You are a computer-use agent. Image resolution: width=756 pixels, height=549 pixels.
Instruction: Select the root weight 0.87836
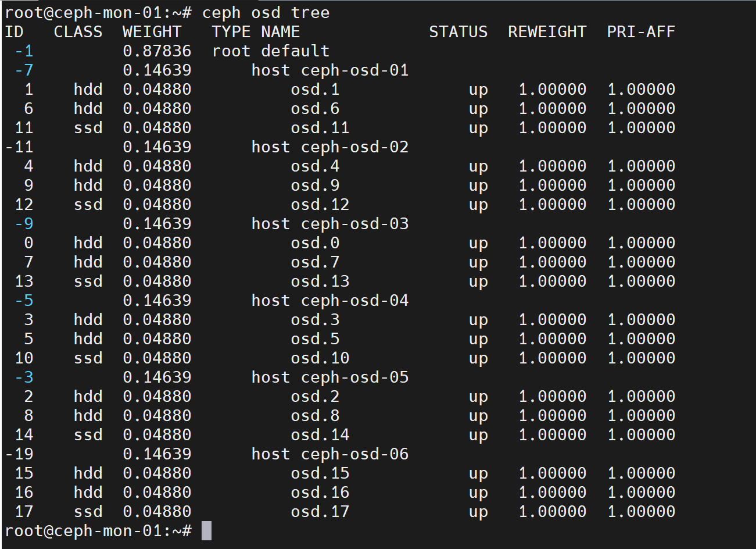(x=157, y=51)
